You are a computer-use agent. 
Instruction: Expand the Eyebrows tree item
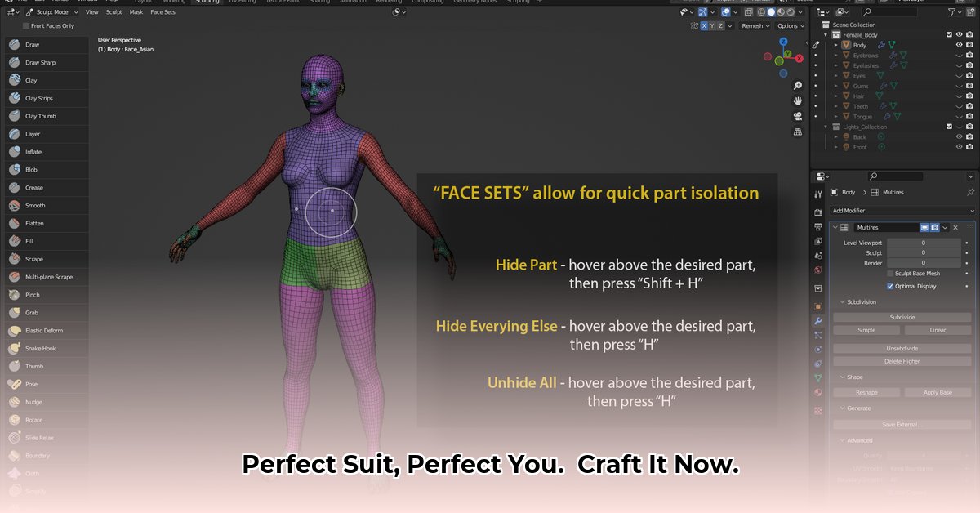(x=835, y=55)
